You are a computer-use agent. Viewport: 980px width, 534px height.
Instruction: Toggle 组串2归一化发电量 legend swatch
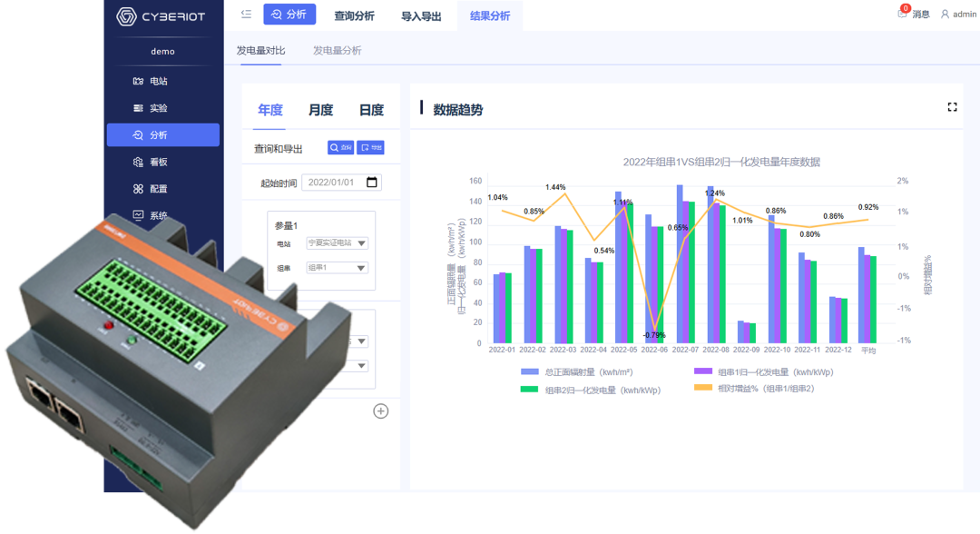(x=529, y=390)
